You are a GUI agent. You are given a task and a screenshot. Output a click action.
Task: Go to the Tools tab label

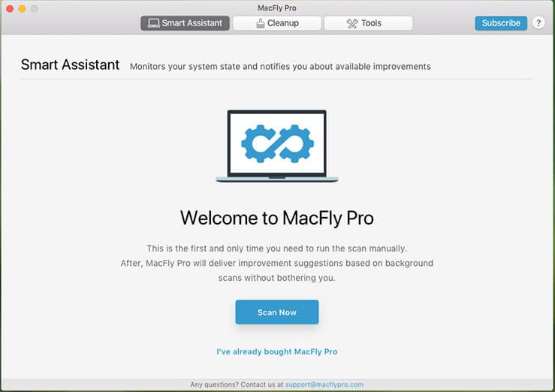[371, 23]
